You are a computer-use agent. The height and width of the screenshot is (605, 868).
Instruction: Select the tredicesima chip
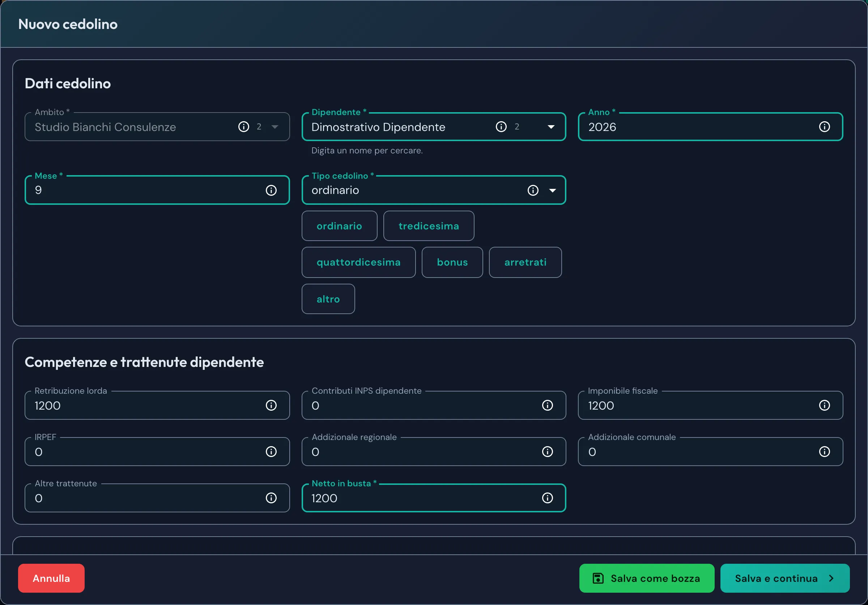pyautogui.click(x=429, y=226)
